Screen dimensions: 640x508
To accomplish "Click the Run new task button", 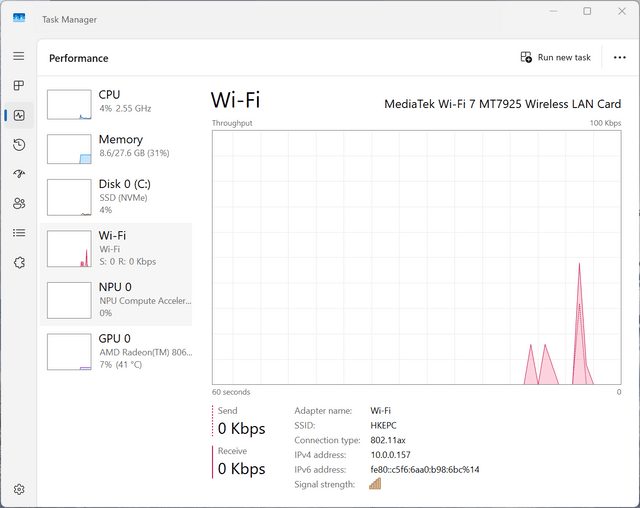I will (556, 58).
